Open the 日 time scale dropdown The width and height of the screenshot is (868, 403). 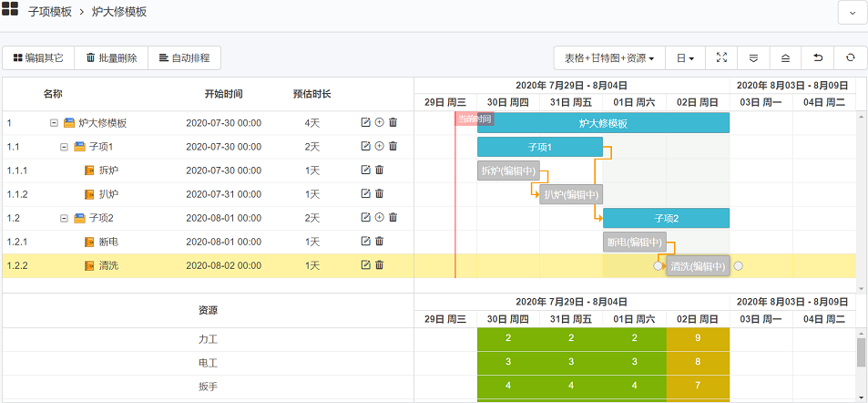coord(685,57)
